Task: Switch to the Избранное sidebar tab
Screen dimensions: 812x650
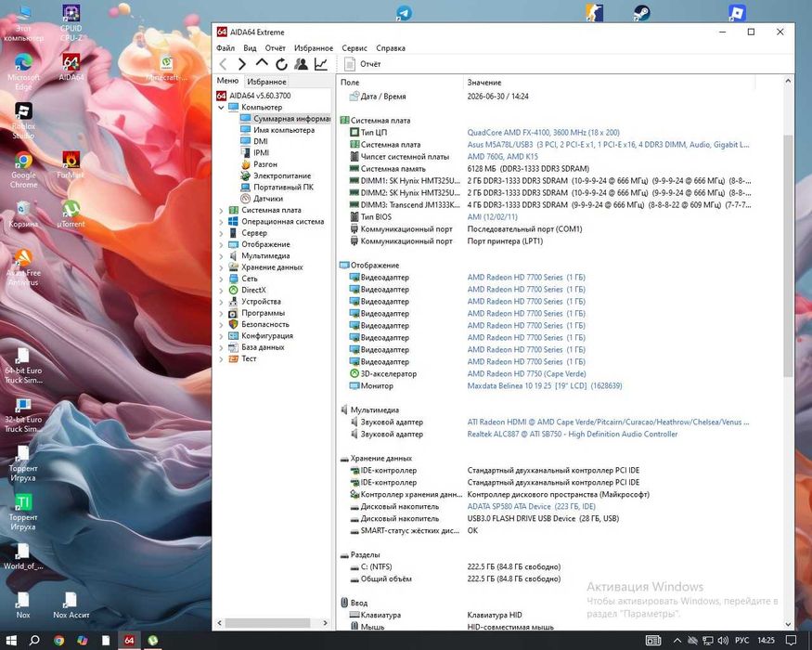Action: [266, 82]
